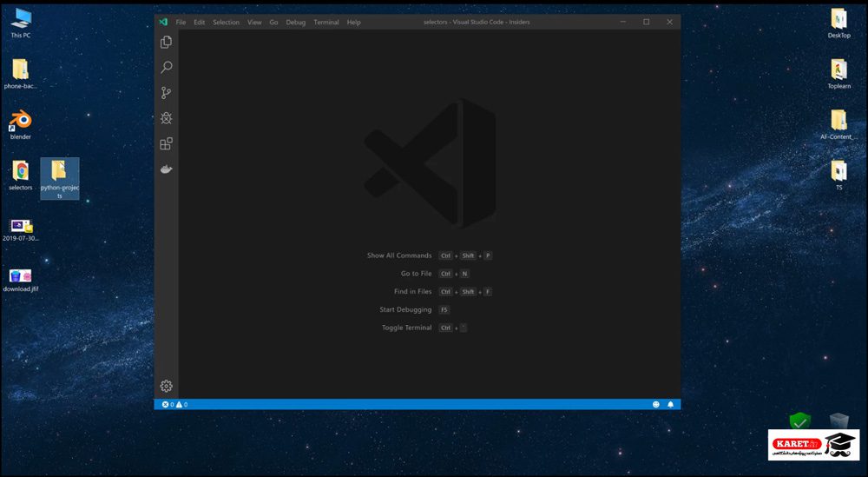This screenshot has width=868, height=477.
Task: Open the Terminal menu
Action: pyautogui.click(x=326, y=23)
